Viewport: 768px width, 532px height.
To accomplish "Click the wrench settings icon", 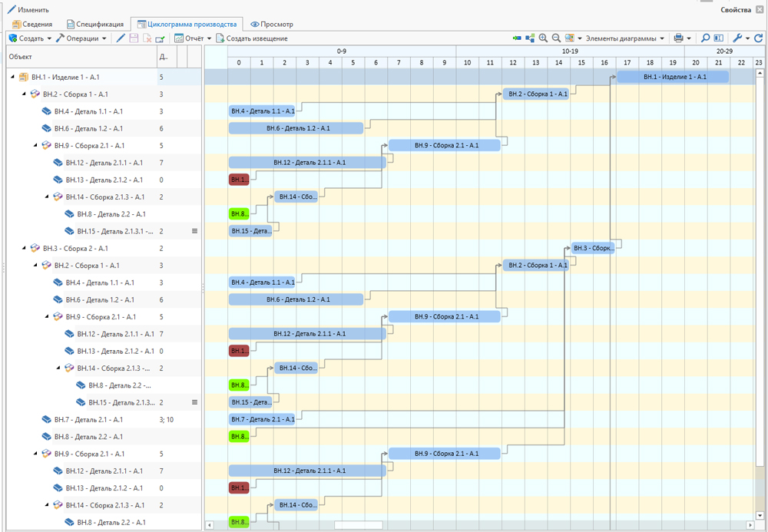I will coord(737,38).
